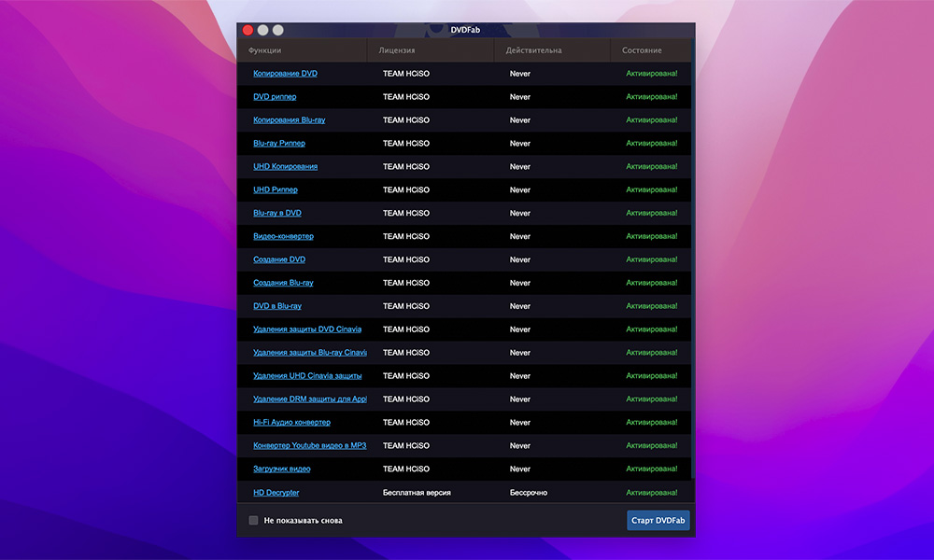Click the Функции column header

click(x=264, y=50)
